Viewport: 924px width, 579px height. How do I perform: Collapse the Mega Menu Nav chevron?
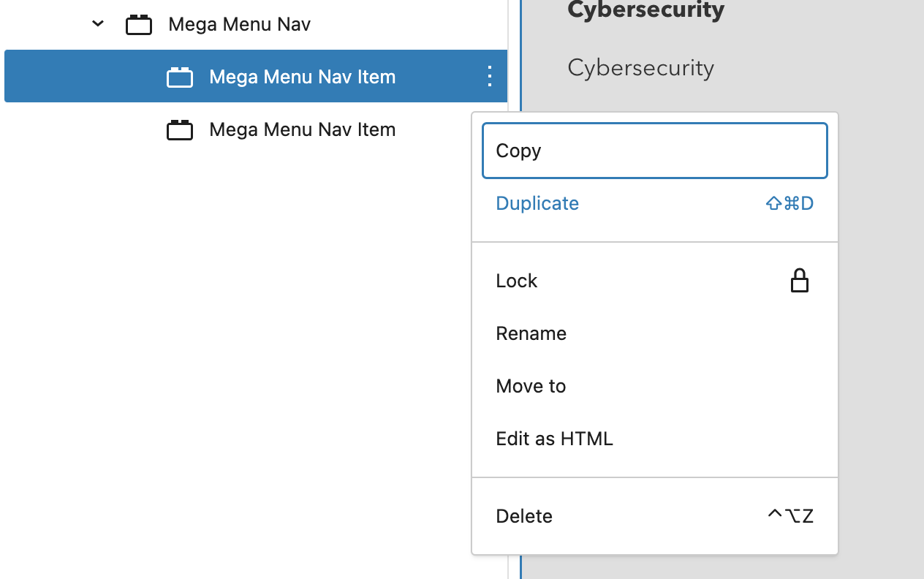[98, 24]
